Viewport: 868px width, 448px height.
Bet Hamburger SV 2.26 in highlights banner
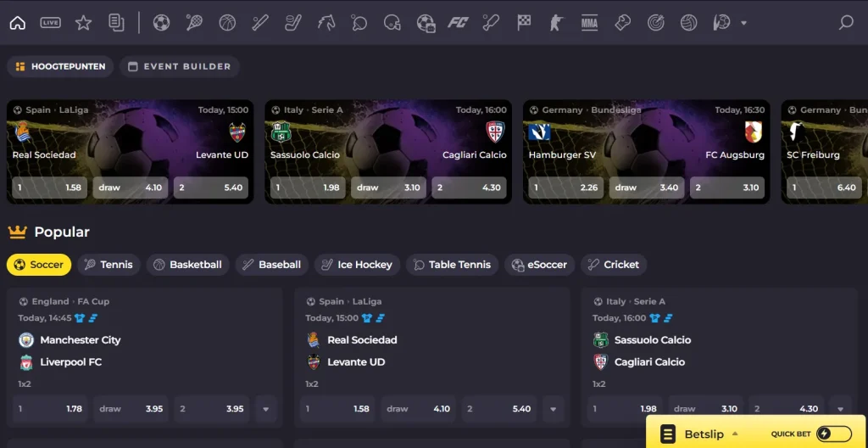tap(566, 188)
